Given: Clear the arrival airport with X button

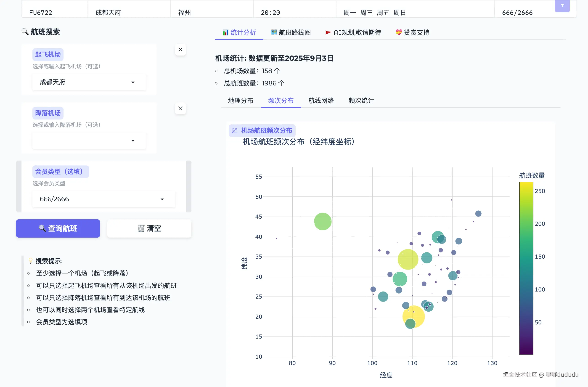Looking at the screenshot, I should 180,108.
